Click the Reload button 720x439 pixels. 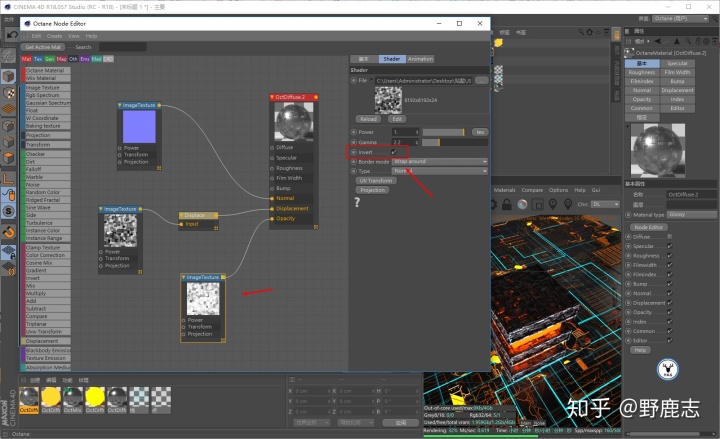[368, 119]
